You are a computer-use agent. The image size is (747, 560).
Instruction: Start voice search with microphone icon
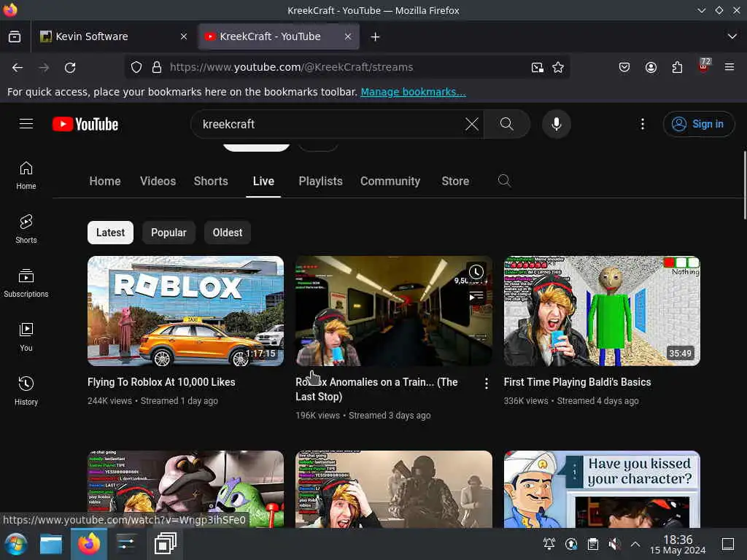556,124
